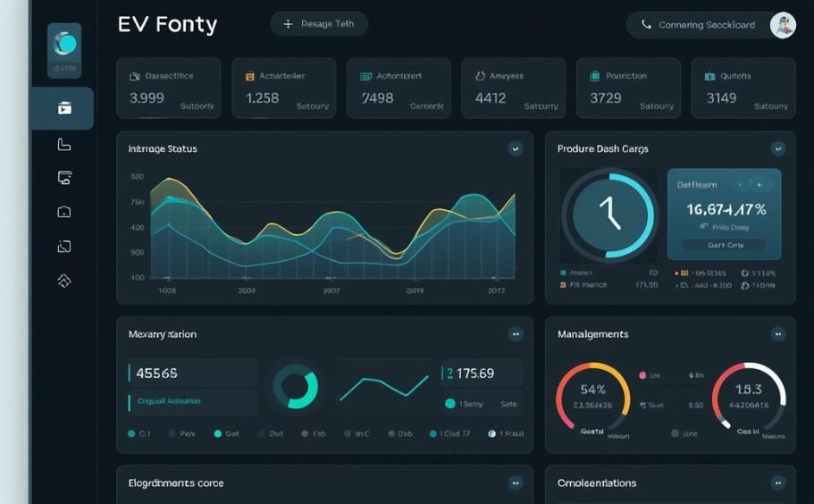814x504 pixels.
Task: Click the user avatar in top-right corner
Action: point(782,25)
